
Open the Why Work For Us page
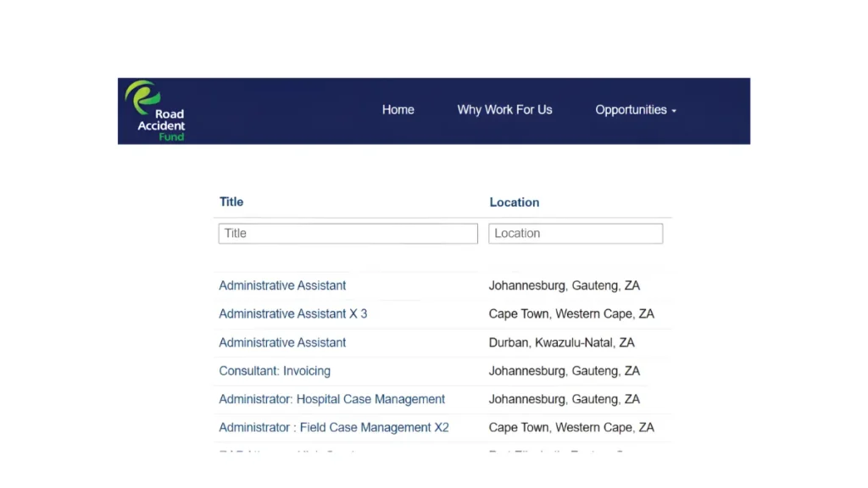point(504,110)
